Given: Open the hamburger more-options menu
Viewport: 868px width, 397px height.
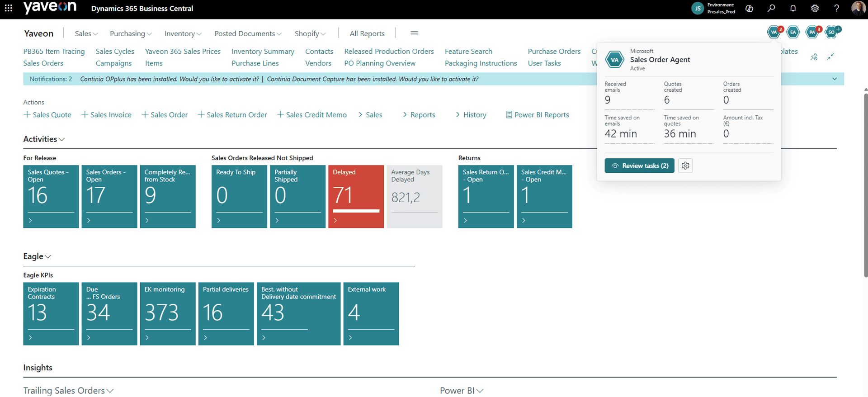Looking at the screenshot, I should point(414,33).
